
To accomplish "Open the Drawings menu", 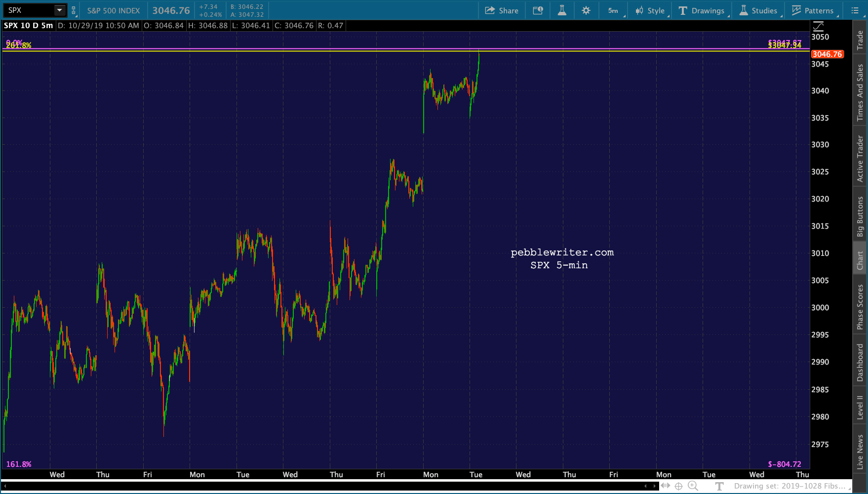I will pyautogui.click(x=702, y=10).
